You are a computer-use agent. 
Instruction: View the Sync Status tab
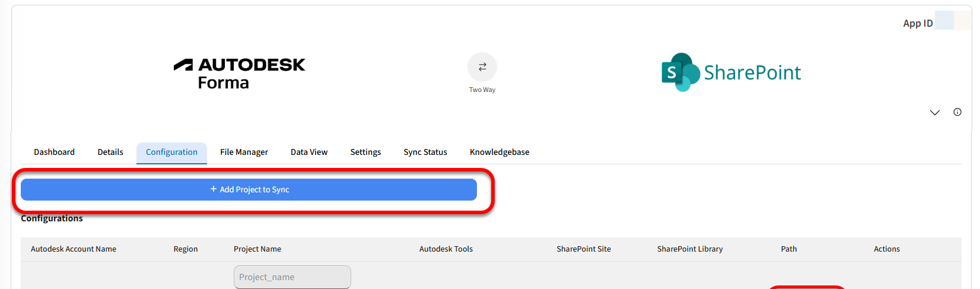(425, 153)
